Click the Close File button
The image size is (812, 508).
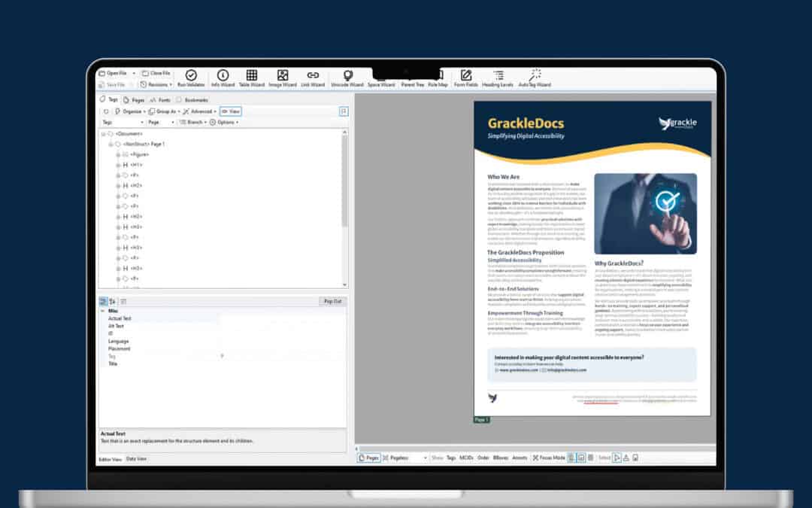156,73
